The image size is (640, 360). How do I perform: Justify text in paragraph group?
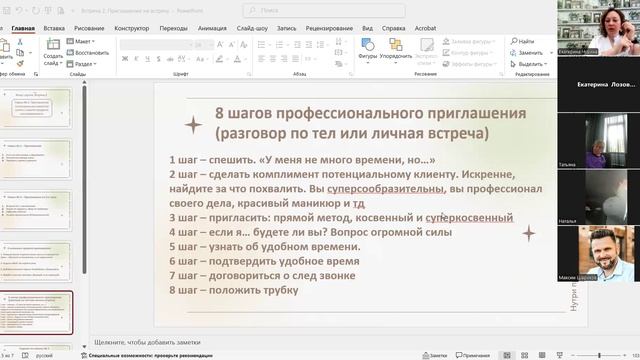(296, 59)
